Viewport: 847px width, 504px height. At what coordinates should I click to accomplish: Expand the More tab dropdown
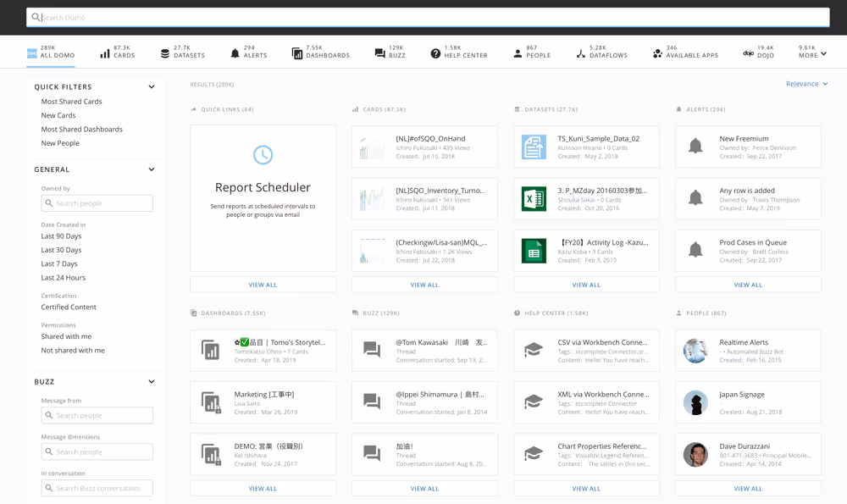812,52
